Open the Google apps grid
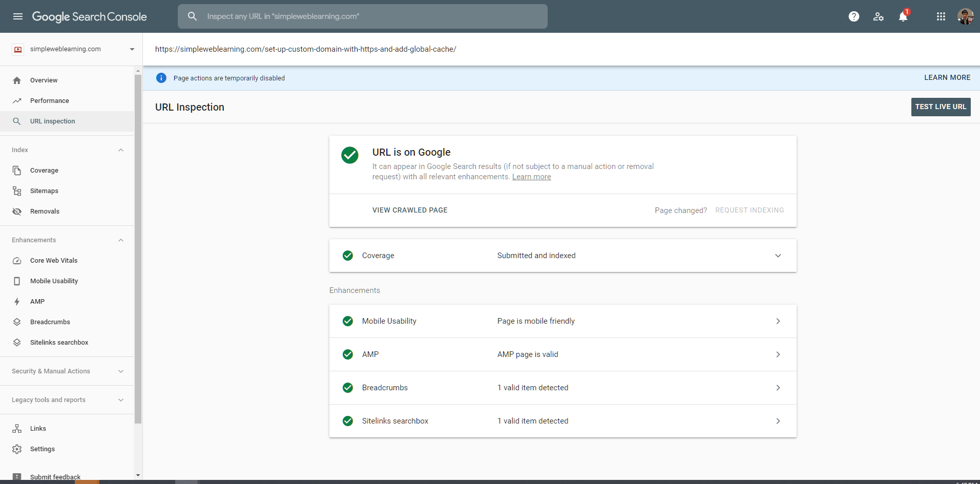 [941, 16]
